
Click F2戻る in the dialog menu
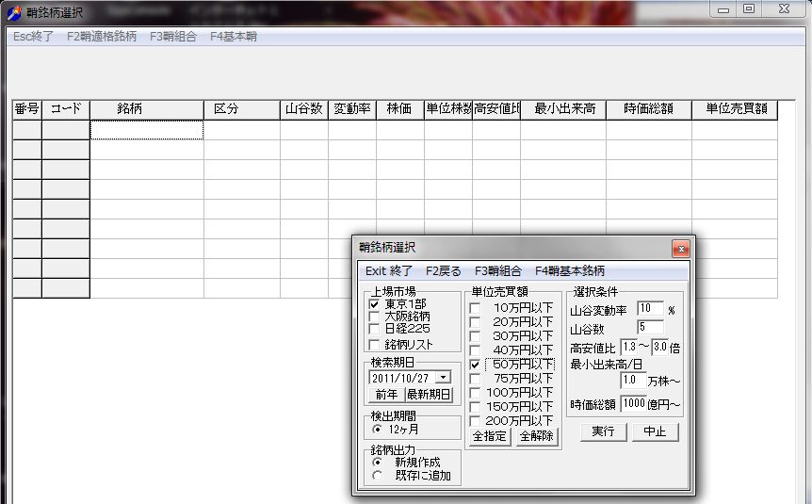(444, 271)
